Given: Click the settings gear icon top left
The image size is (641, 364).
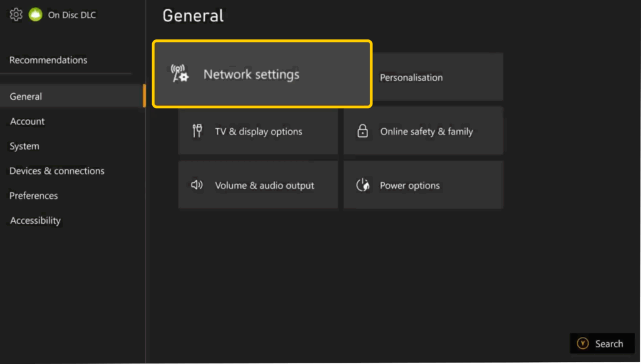Looking at the screenshot, I should click(x=16, y=14).
